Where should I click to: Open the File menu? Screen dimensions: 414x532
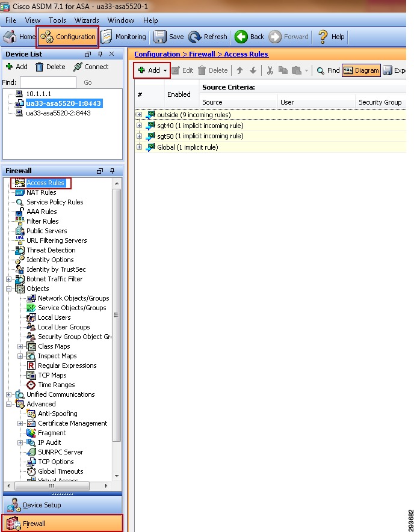[x=10, y=20]
